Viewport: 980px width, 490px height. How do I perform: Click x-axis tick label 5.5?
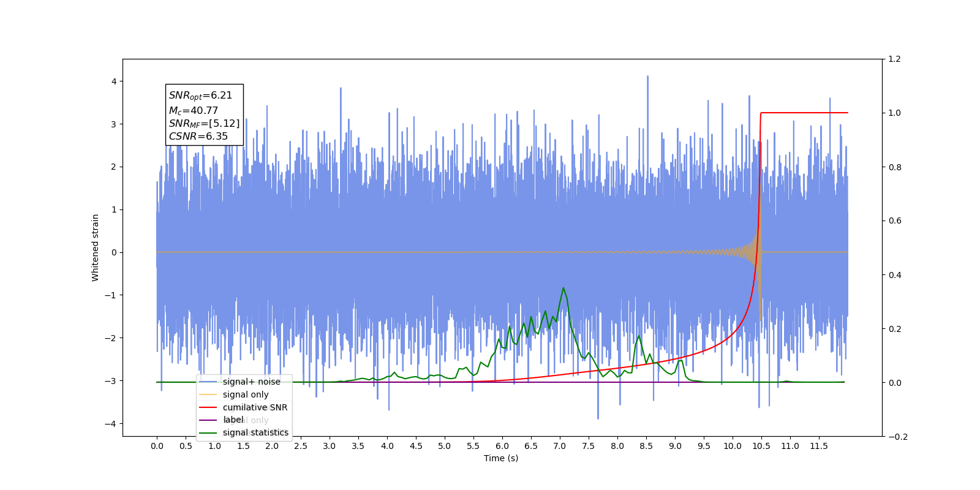pyautogui.click(x=473, y=446)
